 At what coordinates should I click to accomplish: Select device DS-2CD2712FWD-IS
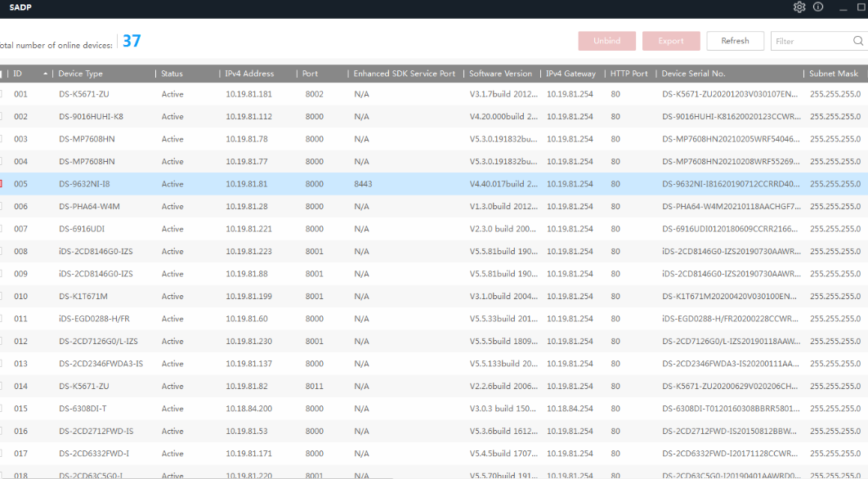coord(96,431)
